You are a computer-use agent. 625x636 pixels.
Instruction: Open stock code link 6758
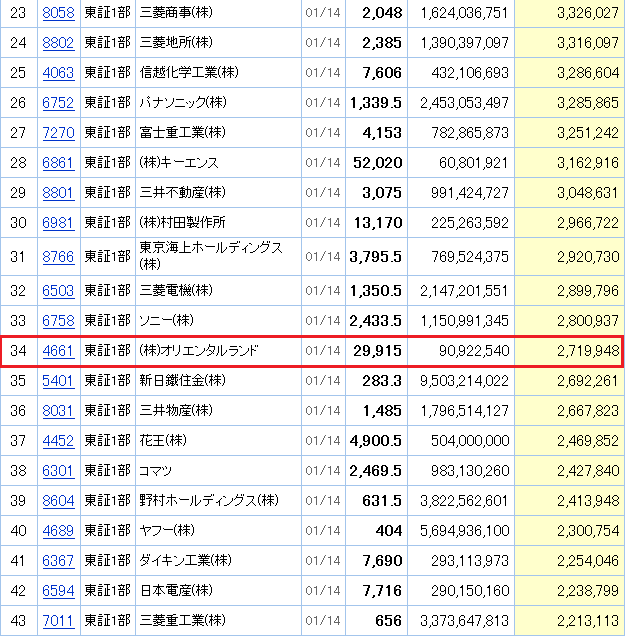58,321
